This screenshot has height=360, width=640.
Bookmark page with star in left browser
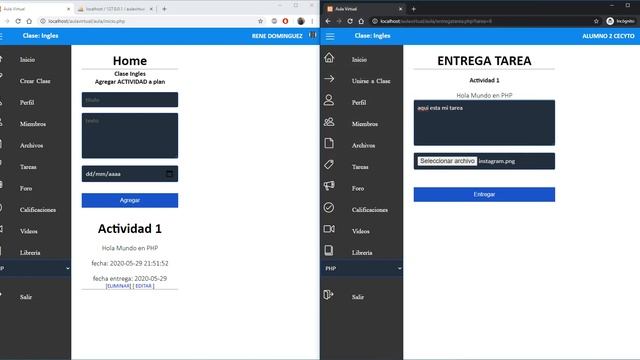click(x=260, y=21)
